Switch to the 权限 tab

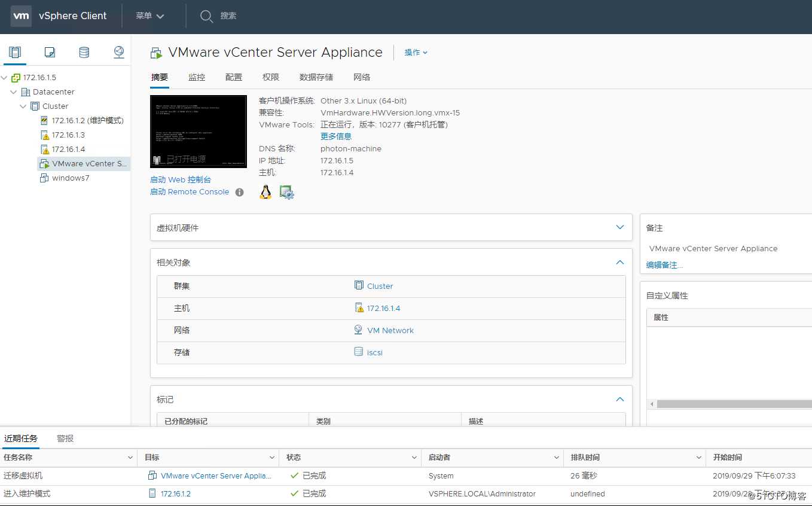click(271, 77)
